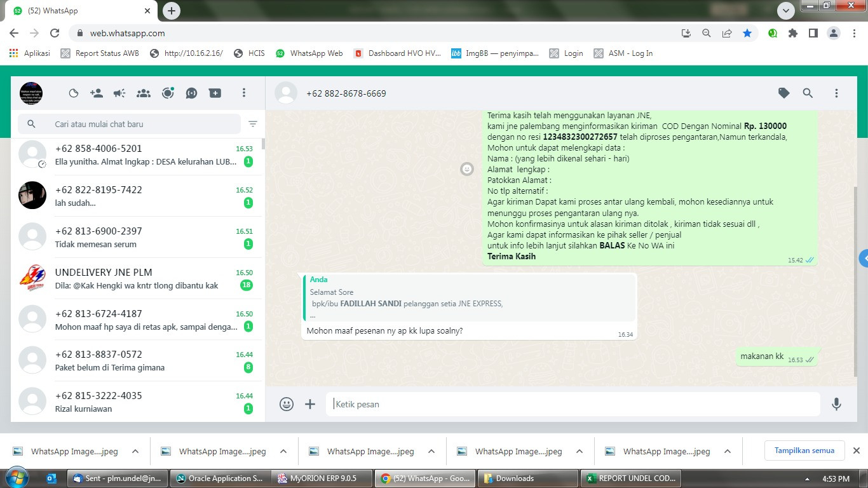
Task: Click contact header +62 882-8678-6669
Action: click(x=346, y=93)
